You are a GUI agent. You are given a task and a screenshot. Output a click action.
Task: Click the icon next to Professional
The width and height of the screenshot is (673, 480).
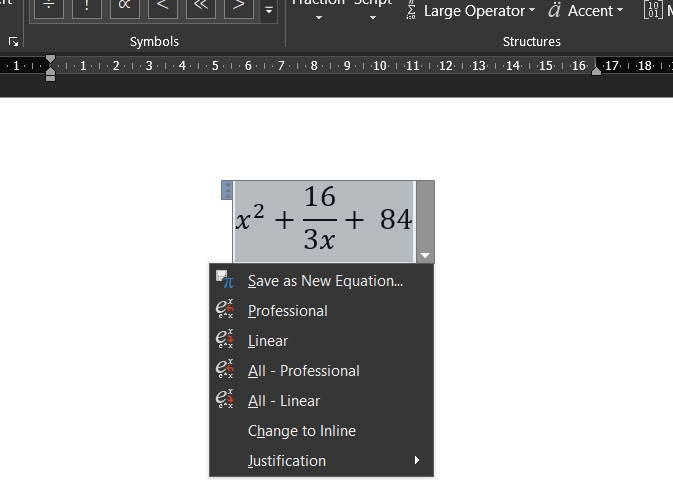pyautogui.click(x=225, y=311)
